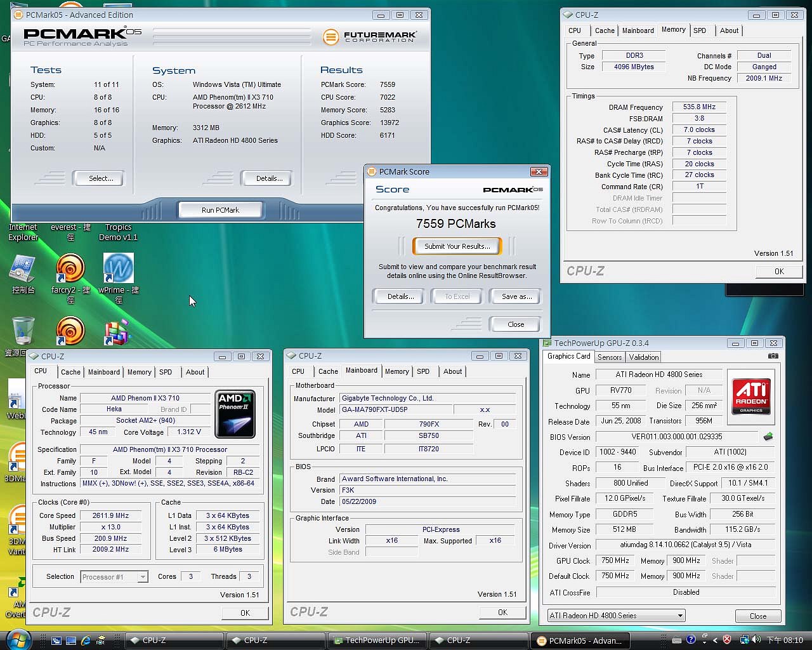The width and height of the screenshot is (812, 650).
Task: Click the keyboard language bar icon
Action: [x=678, y=640]
